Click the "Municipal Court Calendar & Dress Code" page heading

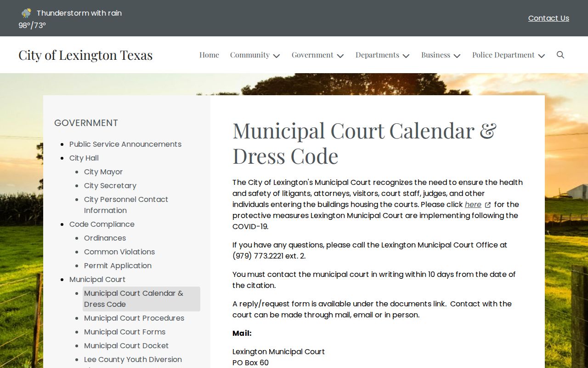[x=364, y=143]
